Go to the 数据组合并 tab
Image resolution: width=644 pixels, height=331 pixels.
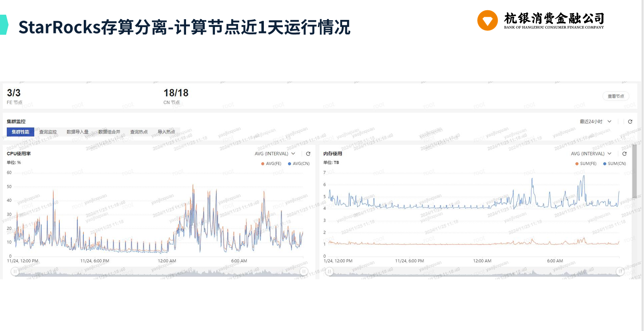(109, 132)
